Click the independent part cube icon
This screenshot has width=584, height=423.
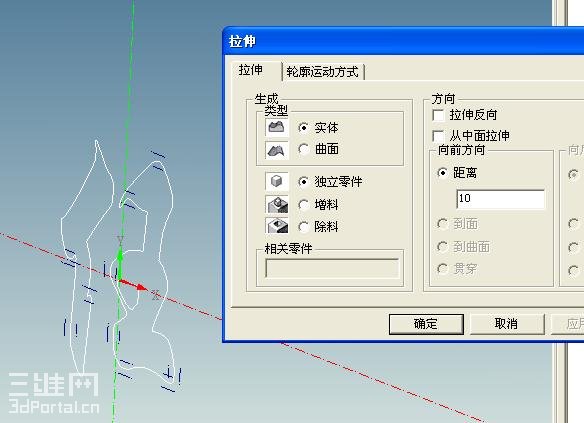(277, 181)
